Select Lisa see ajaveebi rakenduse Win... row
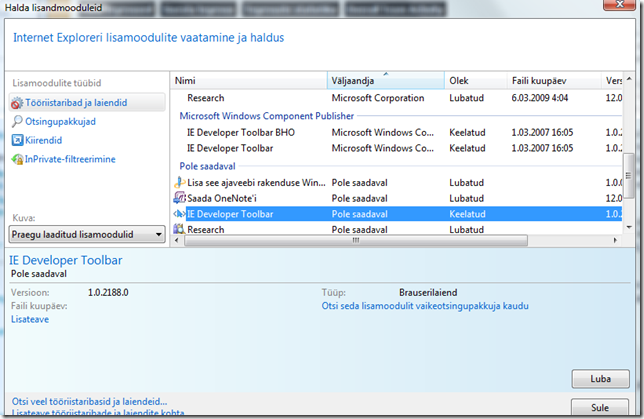This screenshot has height=419, width=644. 397,182
